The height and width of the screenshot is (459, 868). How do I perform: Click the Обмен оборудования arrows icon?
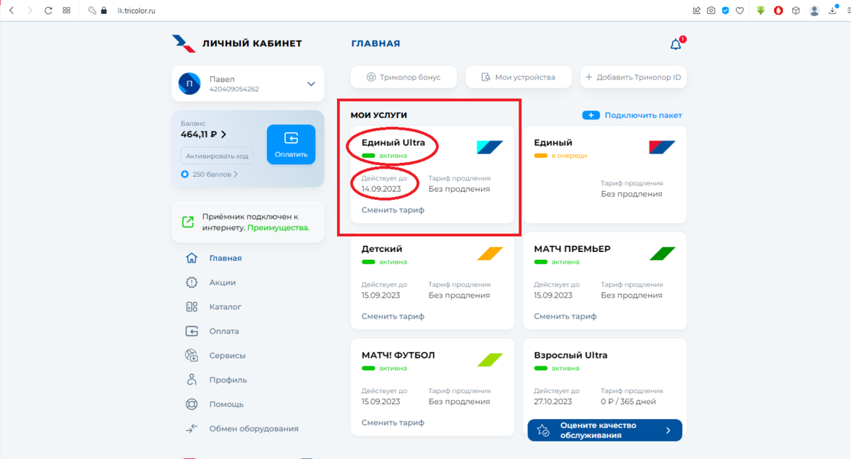192,429
